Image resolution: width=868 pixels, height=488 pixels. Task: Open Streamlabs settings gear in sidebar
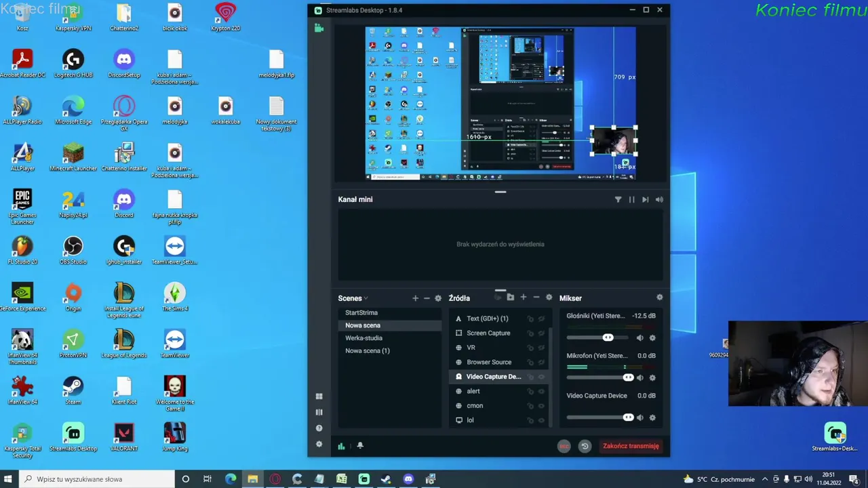click(x=319, y=444)
